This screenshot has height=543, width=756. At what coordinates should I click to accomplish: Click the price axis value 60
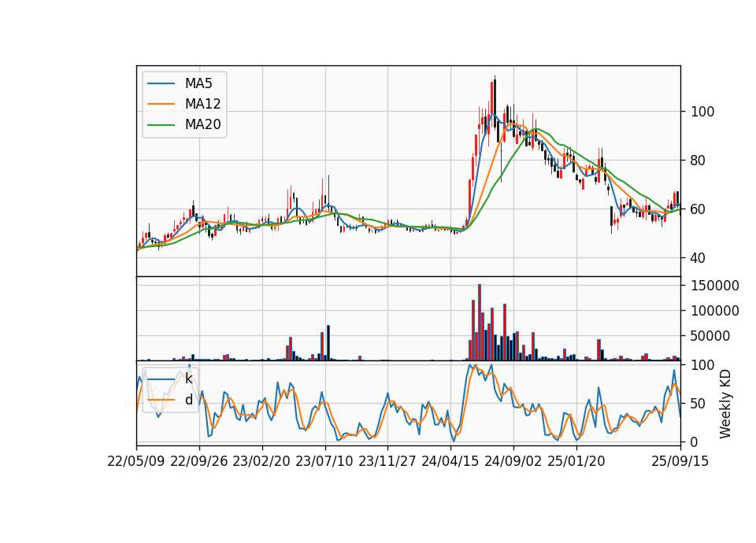point(699,209)
